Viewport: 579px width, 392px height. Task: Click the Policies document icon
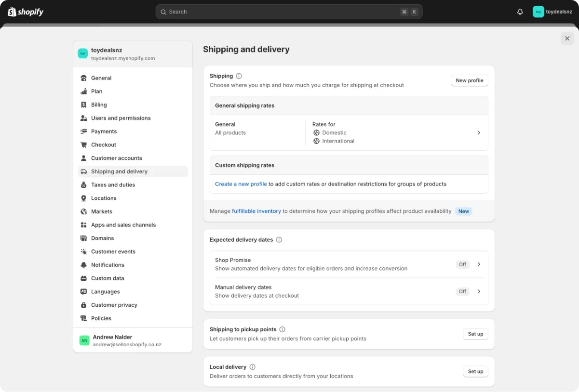83,318
